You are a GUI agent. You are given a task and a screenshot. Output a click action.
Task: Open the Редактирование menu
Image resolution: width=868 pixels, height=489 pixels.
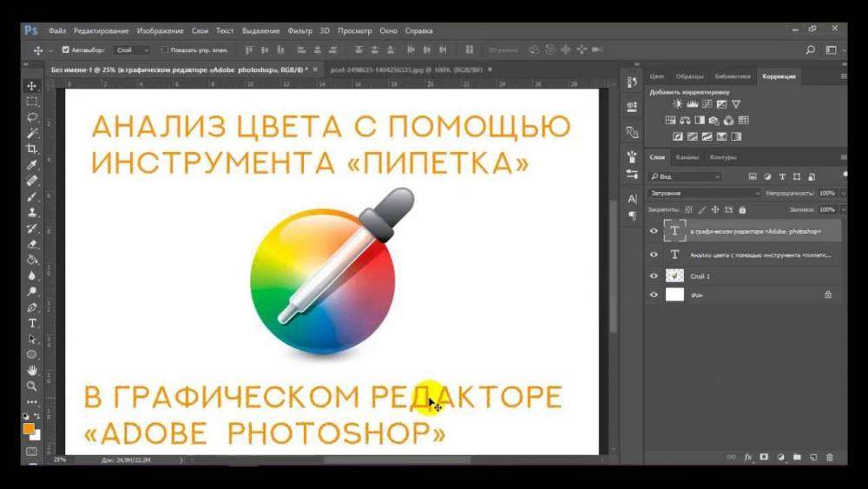pos(102,31)
